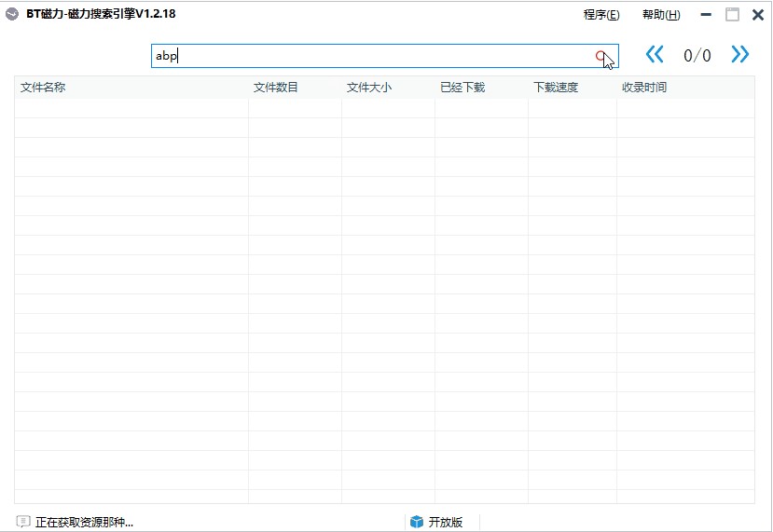Click the BT磁力 app logo in title bar
773x532 pixels.
pyautogui.click(x=11, y=14)
